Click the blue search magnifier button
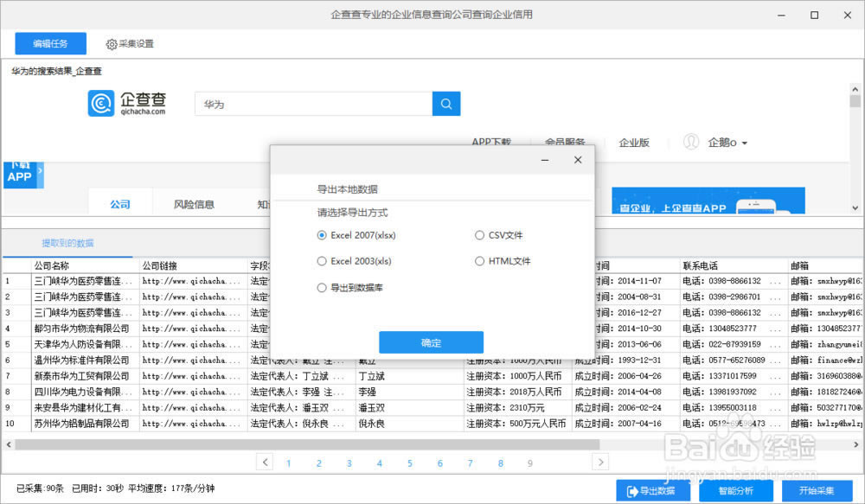The height and width of the screenshot is (504, 865). pyautogui.click(x=446, y=104)
